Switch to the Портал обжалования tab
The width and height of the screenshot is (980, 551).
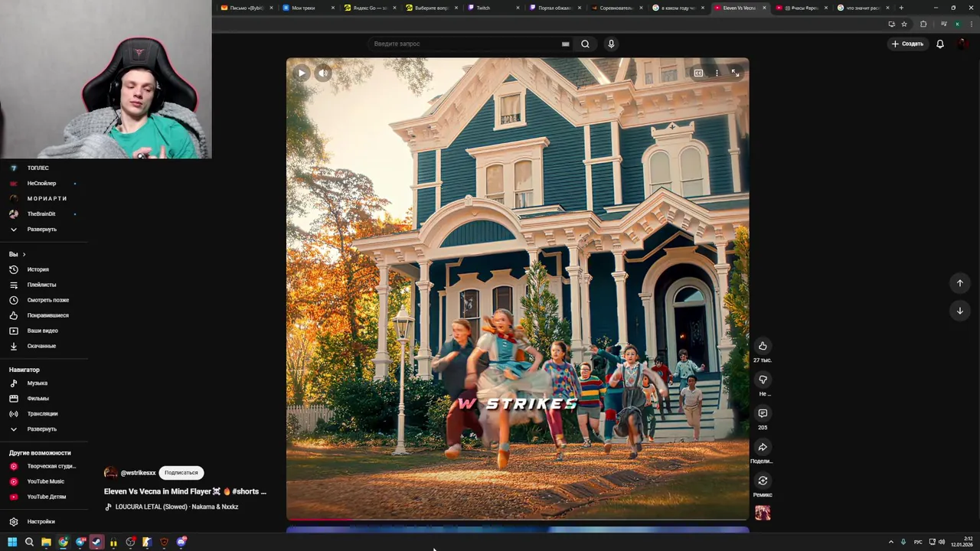pyautogui.click(x=556, y=8)
